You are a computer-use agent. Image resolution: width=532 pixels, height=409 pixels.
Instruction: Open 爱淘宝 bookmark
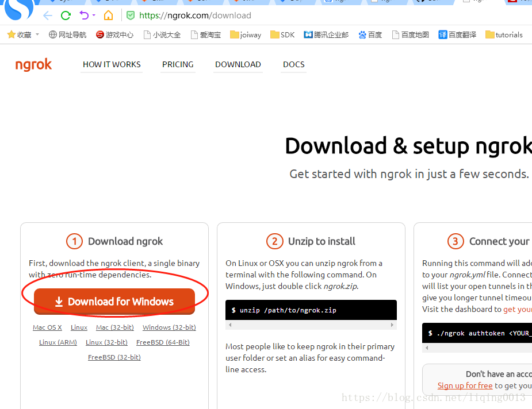coord(206,34)
